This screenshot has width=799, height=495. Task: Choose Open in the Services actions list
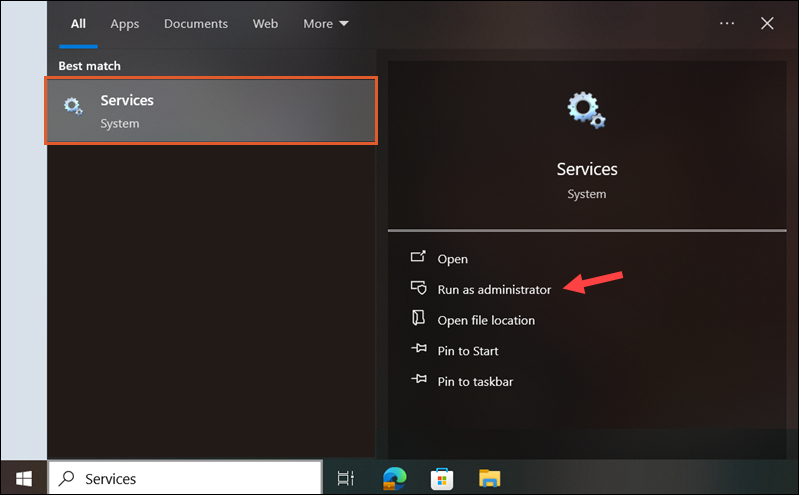(x=452, y=259)
